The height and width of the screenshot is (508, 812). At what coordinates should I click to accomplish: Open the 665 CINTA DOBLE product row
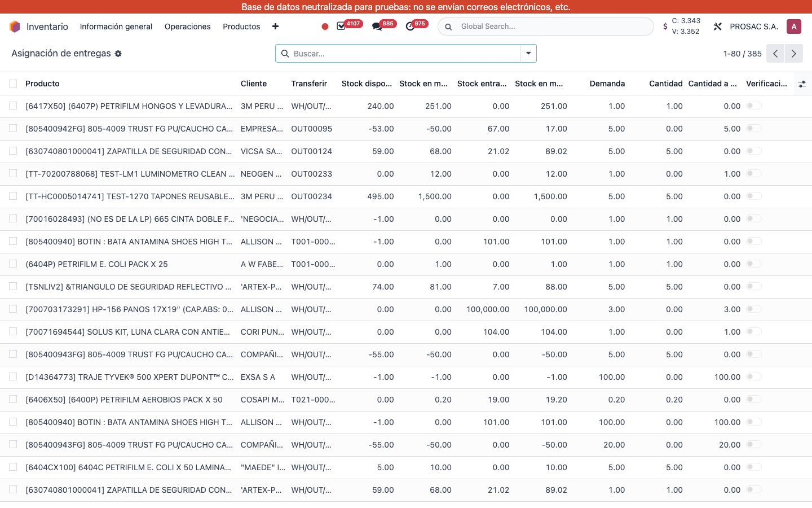[130, 219]
